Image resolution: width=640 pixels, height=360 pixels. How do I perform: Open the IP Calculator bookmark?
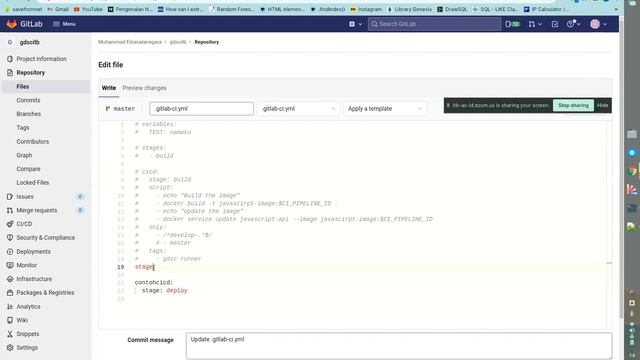click(x=546, y=9)
